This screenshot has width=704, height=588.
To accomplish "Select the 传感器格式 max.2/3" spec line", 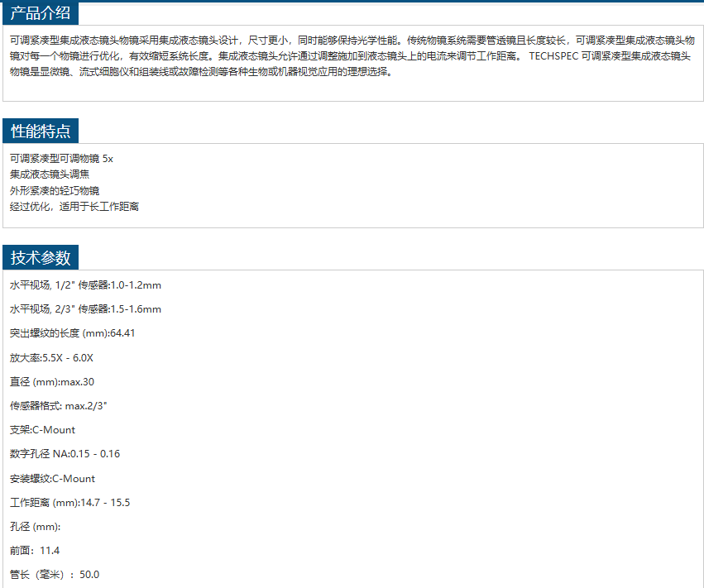I will pos(59,406).
